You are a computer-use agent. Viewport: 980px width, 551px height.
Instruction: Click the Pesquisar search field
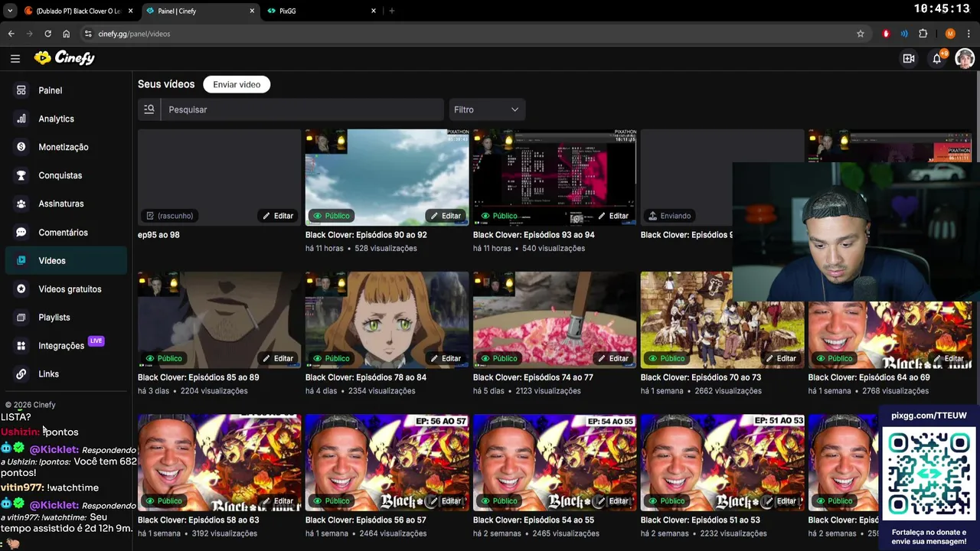302,109
